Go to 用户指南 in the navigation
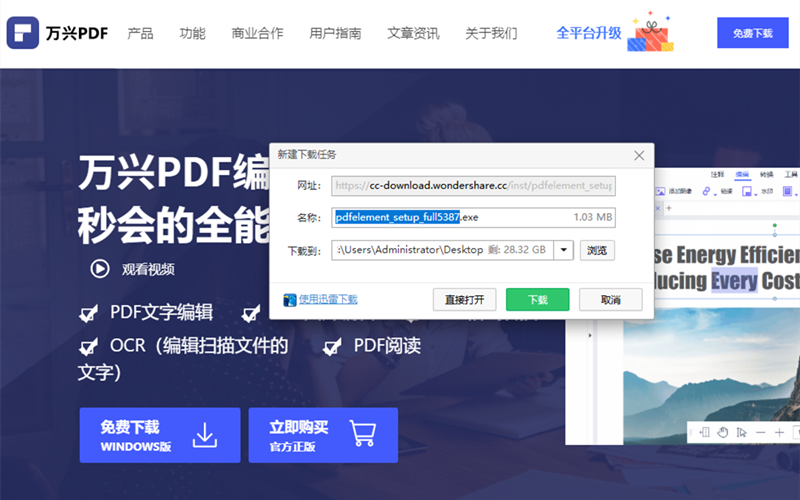The height and width of the screenshot is (500, 800). pyautogui.click(x=336, y=33)
